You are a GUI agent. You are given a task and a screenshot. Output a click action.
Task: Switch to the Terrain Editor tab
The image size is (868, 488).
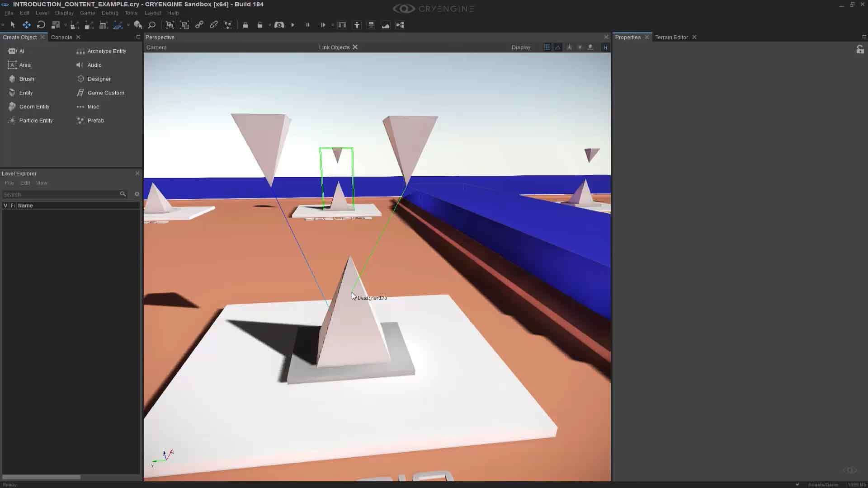671,37
